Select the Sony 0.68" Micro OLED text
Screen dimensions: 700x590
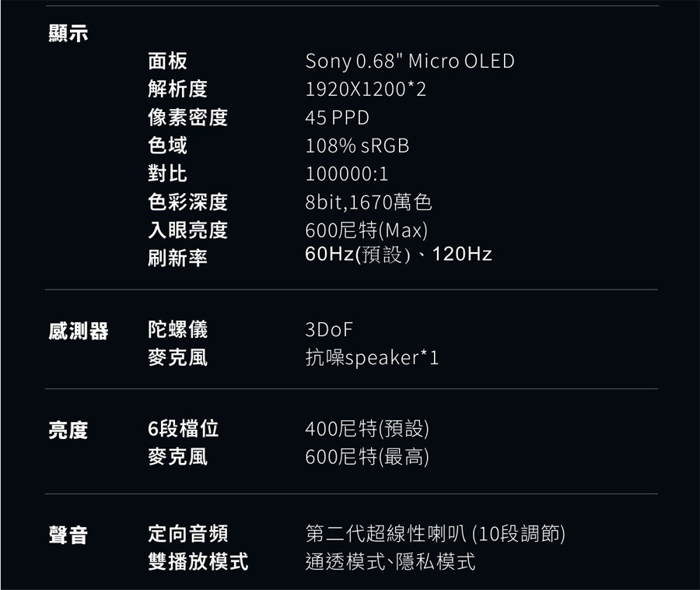[x=410, y=61]
